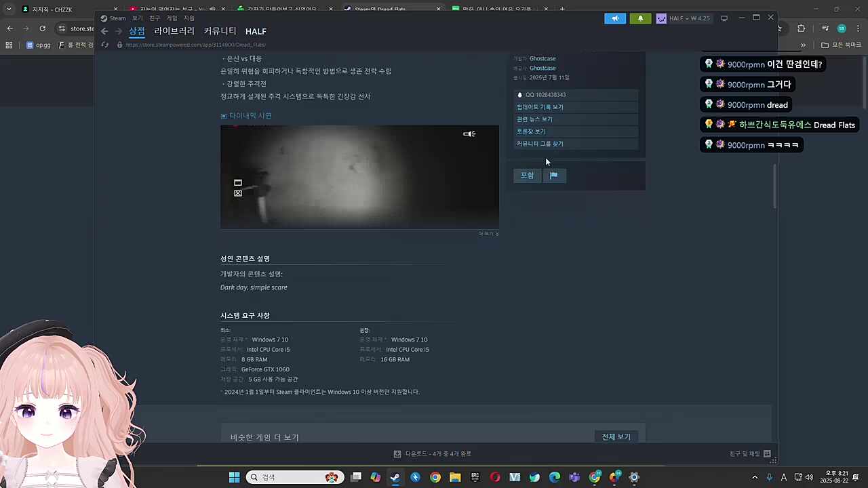
Task: Open the Windows Start menu
Action: [234, 477]
